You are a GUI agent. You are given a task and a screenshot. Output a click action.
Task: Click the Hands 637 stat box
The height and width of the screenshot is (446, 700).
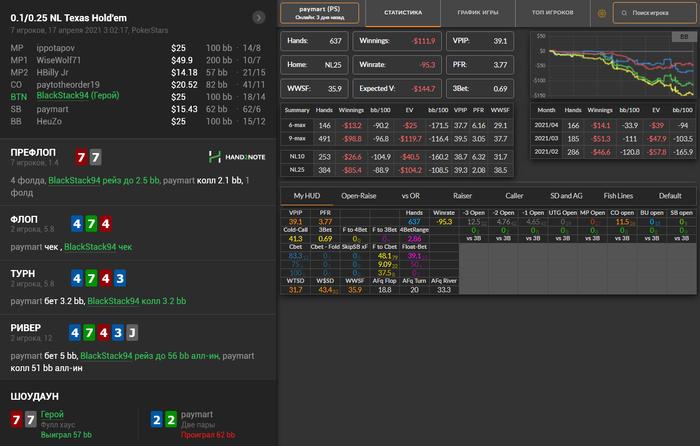tap(314, 41)
